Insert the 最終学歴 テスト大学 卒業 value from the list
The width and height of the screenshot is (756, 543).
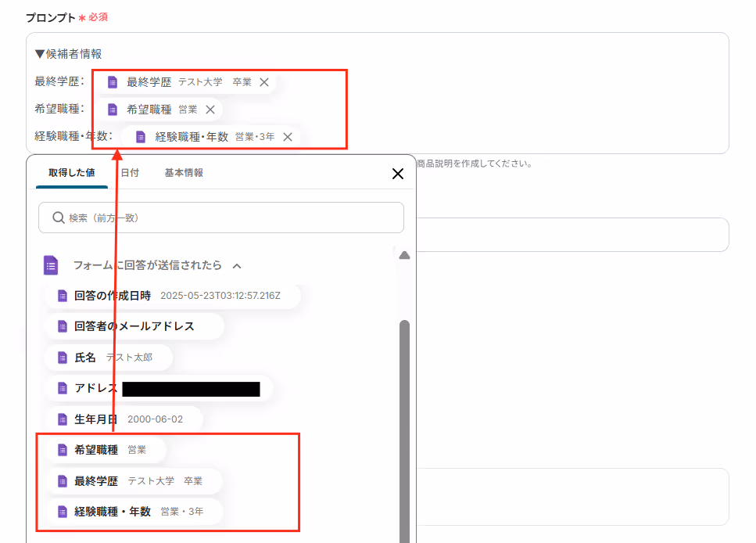pyautogui.click(x=134, y=480)
